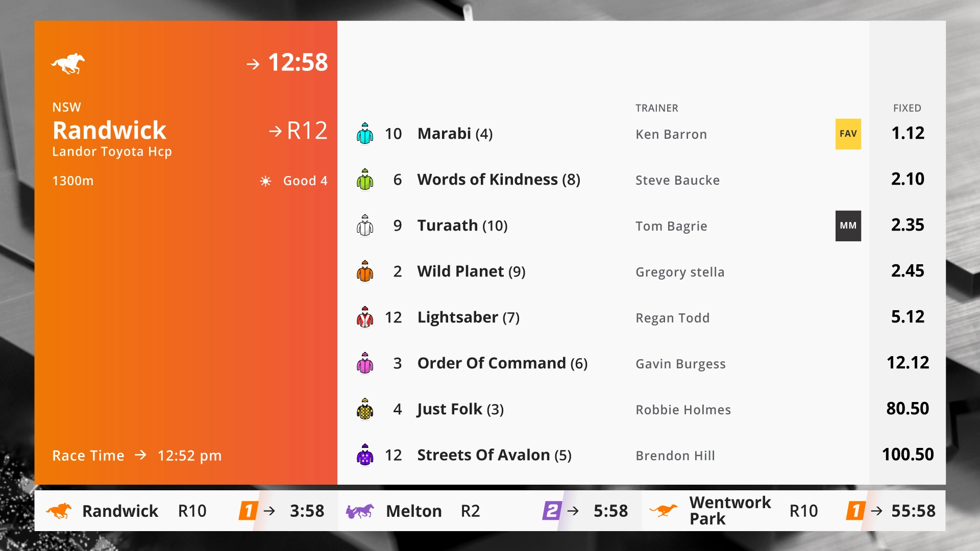The width and height of the screenshot is (980, 551).
Task: Click the arrow next to R12
Action: click(275, 132)
